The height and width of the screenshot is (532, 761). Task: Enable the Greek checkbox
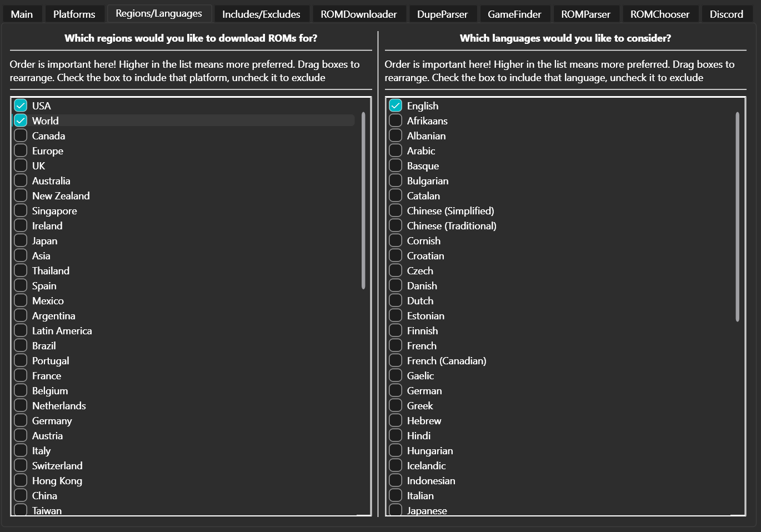tap(395, 405)
